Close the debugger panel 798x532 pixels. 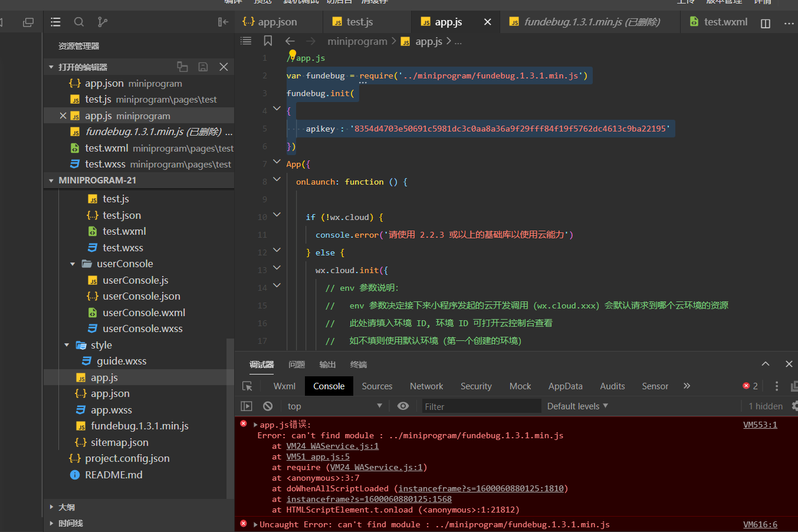click(789, 364)
